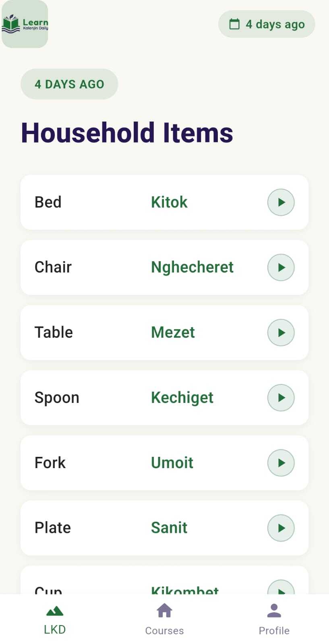Screen dimensions: 329x644
Task: Play audio for Cup (Kikombet)
Action: click(281, 588)
